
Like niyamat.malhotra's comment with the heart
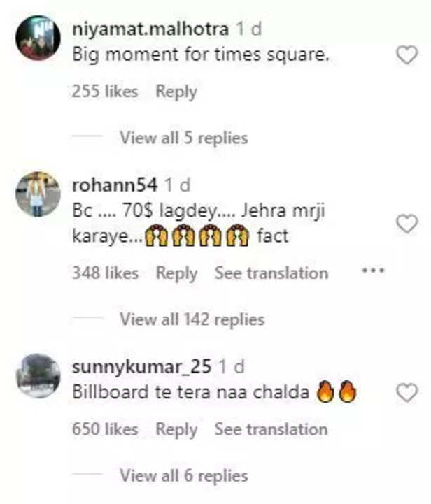pyautogui.click(x=407, y=55)
